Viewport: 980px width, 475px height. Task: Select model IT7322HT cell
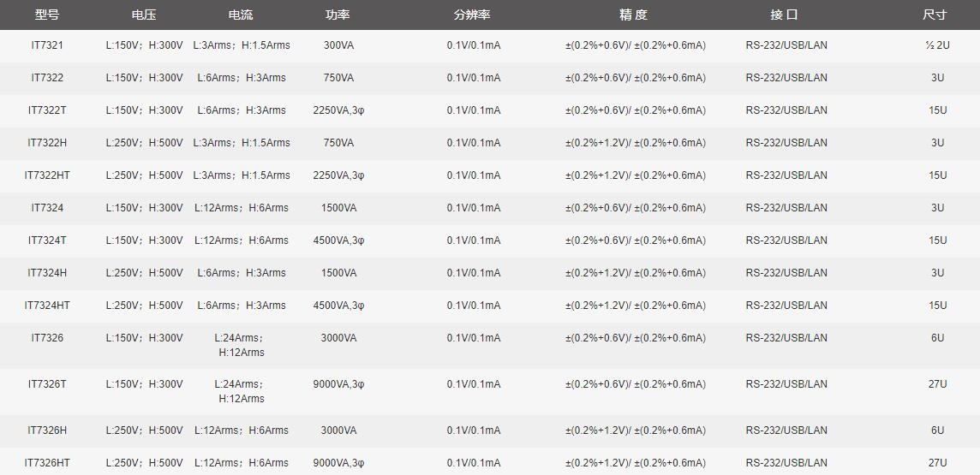(47, 175)
